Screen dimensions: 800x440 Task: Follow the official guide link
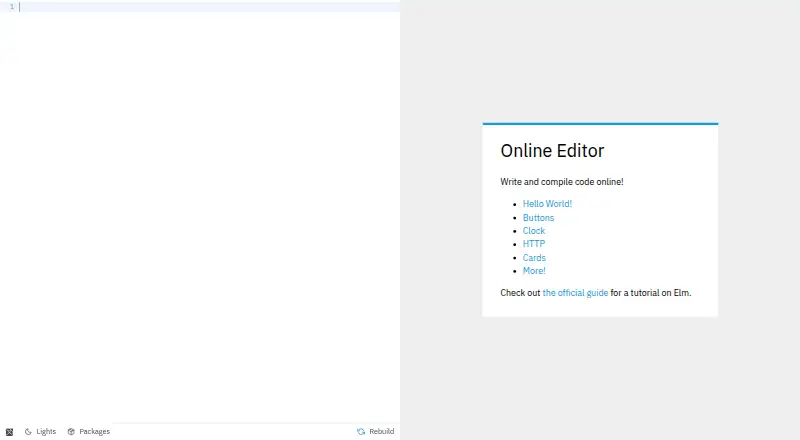tap(575, 293)
